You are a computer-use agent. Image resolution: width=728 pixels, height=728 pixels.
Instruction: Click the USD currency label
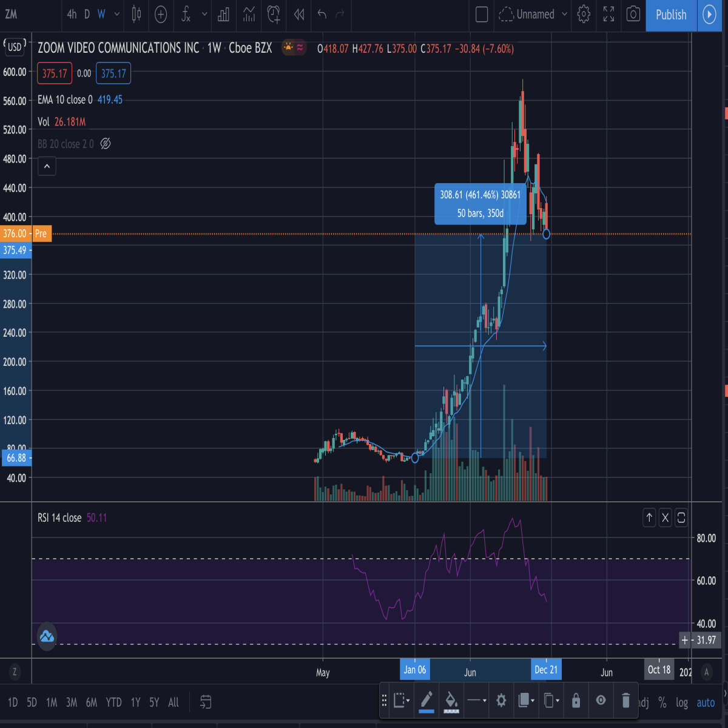15,47
